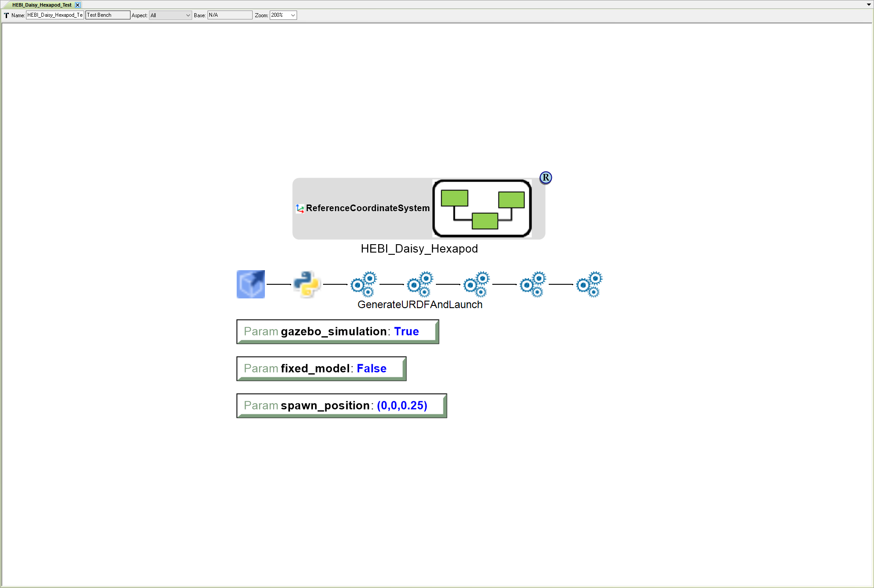Select the spawn_position parameter block
Screen dimensions: 874x588
(x=341, y=406)
